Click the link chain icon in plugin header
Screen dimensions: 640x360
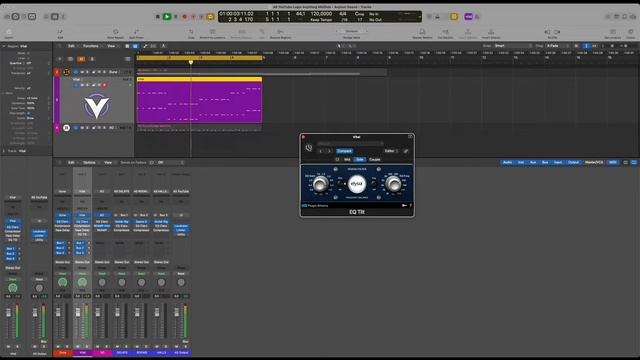click(406, 151)
